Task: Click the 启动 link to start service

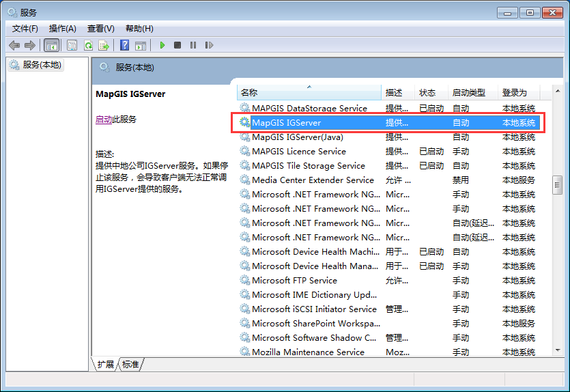Action: 104,120
